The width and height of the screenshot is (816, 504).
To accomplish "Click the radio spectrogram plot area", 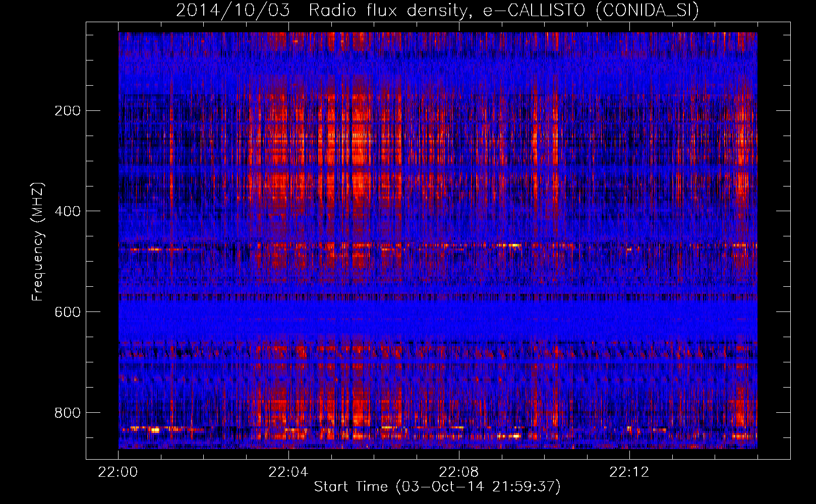I will (x=438, y=240).
